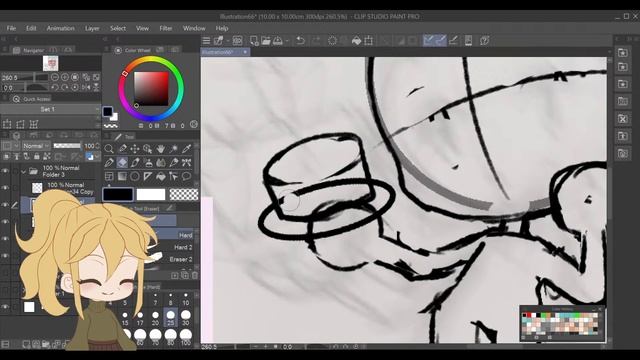The width and height of the screenshot is (640, 360).
Task: Toggle Snap to grid in command bar
Action: point(453,40)
